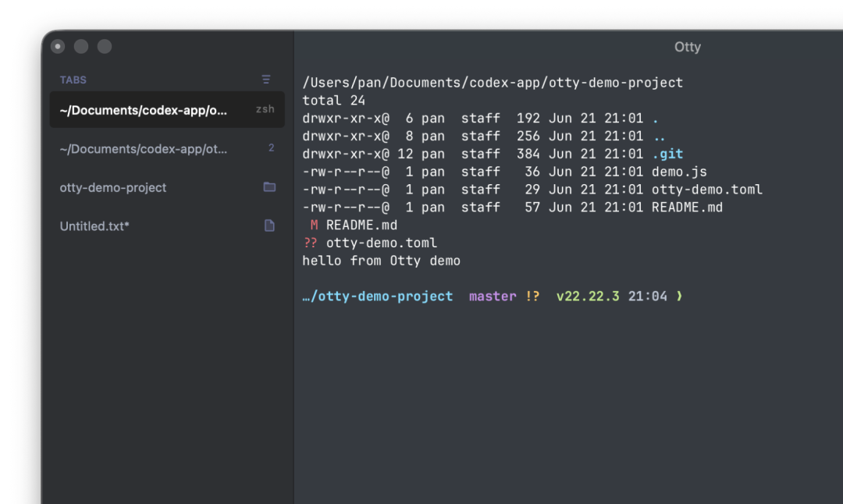The height and width of the screenshot is (504, 843).
Task: Click the master branch label in prompt
Action: tap(493, 296)
